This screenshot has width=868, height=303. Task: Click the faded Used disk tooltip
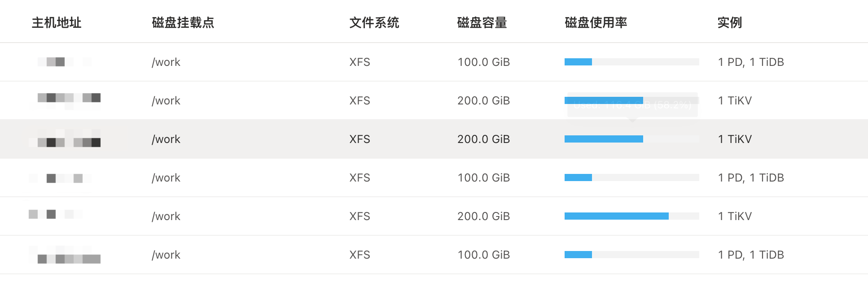632,106
